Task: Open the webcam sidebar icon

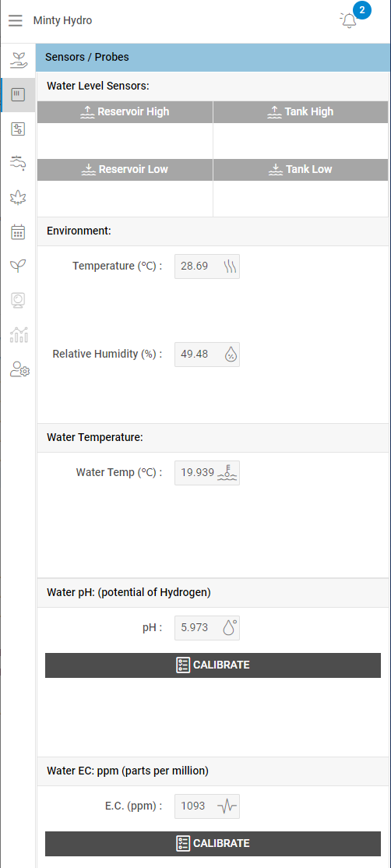Action: coord(18,301)
